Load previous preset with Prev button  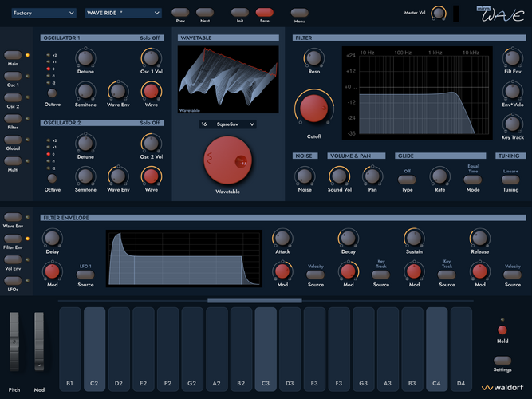tap(180, 12)
